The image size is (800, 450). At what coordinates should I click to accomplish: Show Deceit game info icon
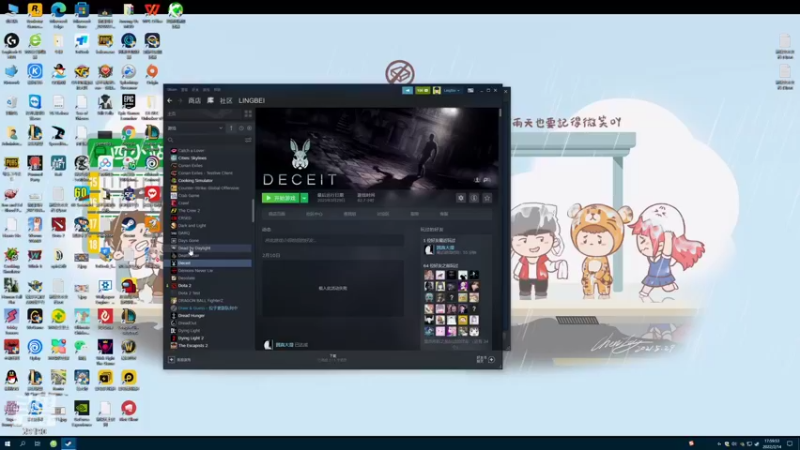click(x=474, y=198)
